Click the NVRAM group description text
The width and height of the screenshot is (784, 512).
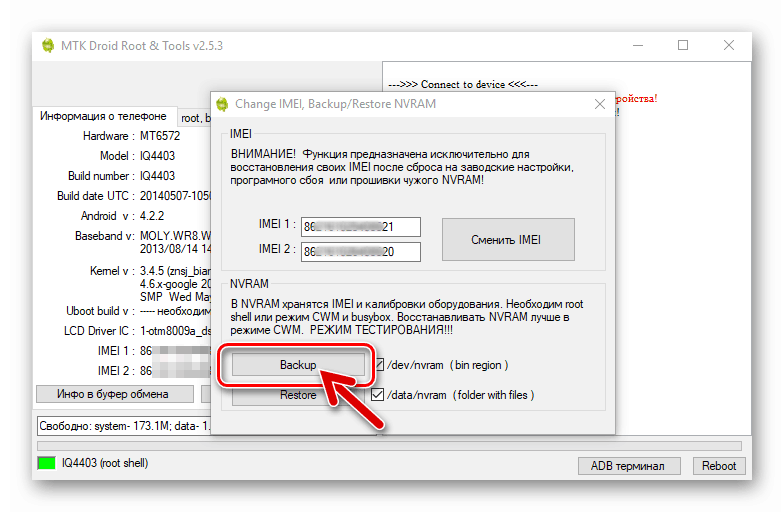click(x=406, y=317)
